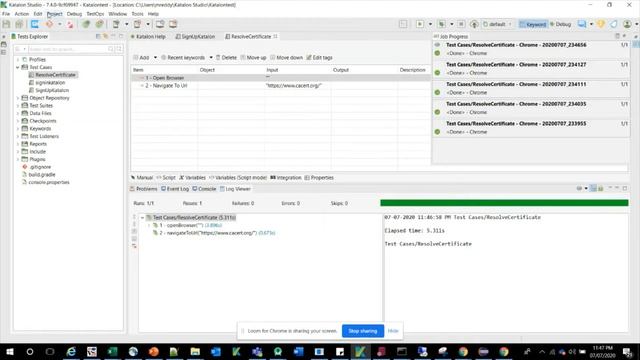
Task: Open the Add step dropdown arrow
Action: [x=155, y=58]
